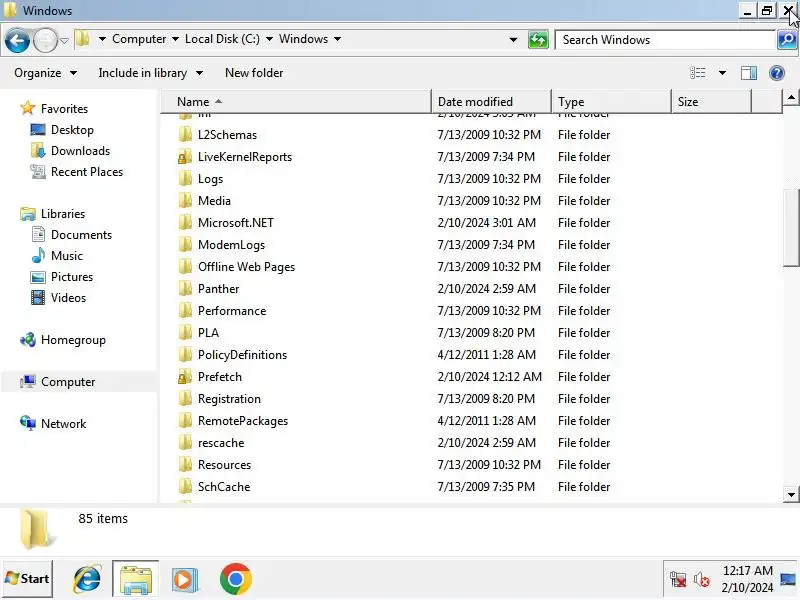Open Videos library in navigation pane
Screen dimensions: 800x600
pos(68,297)
